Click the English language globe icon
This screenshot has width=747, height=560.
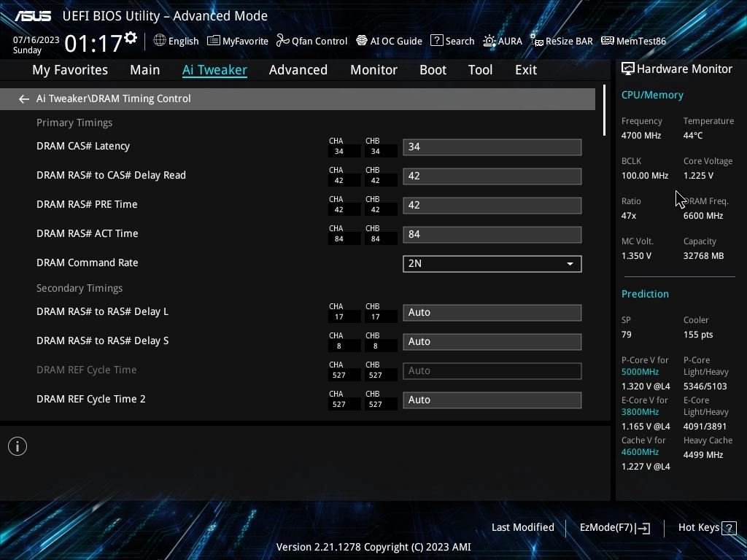click(x=160, y=41)
